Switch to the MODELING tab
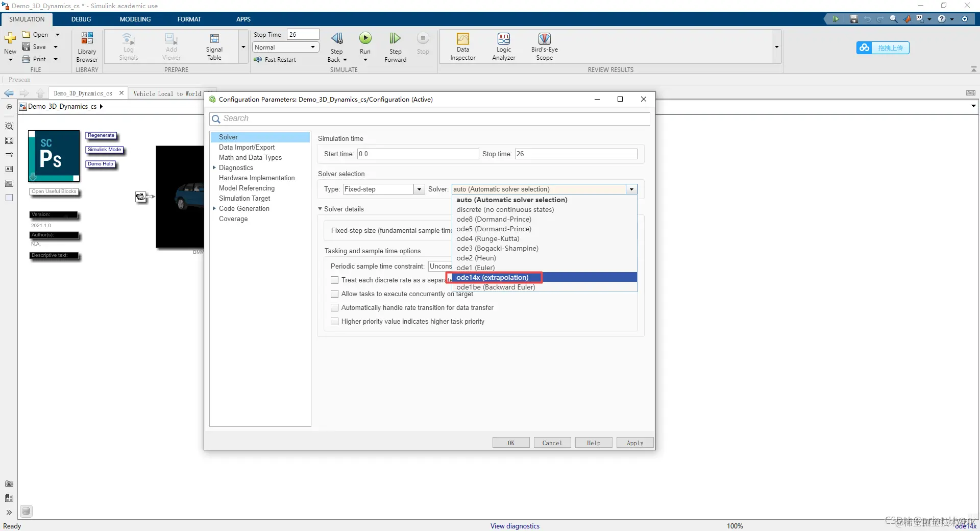Image resolution: width=980 pixels, height=531 pixels. click(x=135, y=19)
